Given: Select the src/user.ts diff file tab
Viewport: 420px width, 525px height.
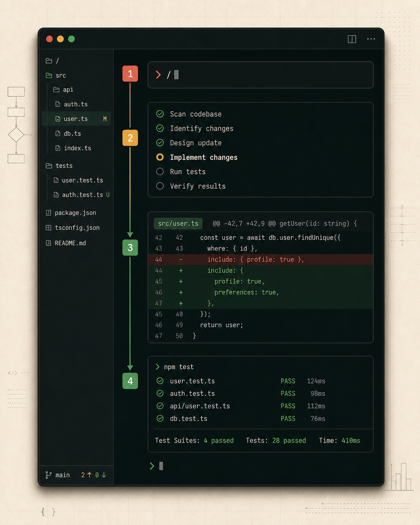Looking at the screenshot, I should (x=178, y=224).
